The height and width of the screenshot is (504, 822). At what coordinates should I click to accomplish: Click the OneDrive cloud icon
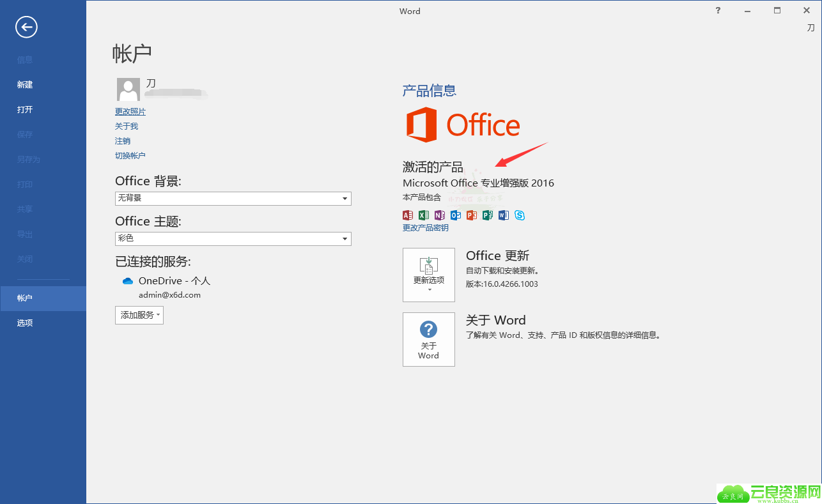click(128, 281)
